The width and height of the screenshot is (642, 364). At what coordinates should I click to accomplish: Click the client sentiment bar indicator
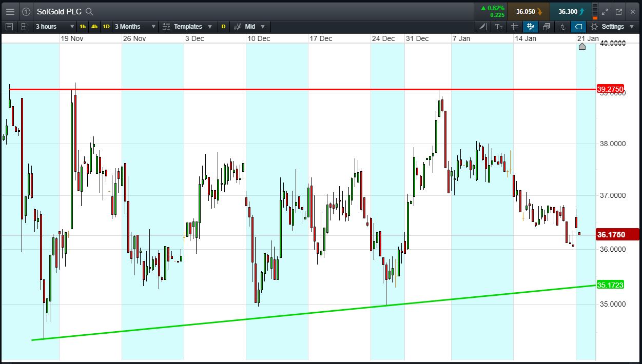(595, 11)
